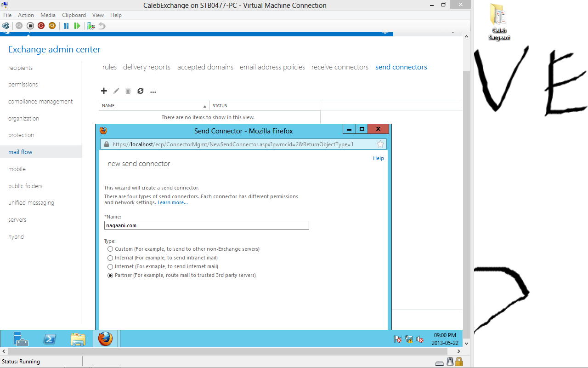Open organization in the left navigation

[x=23, y=118]
